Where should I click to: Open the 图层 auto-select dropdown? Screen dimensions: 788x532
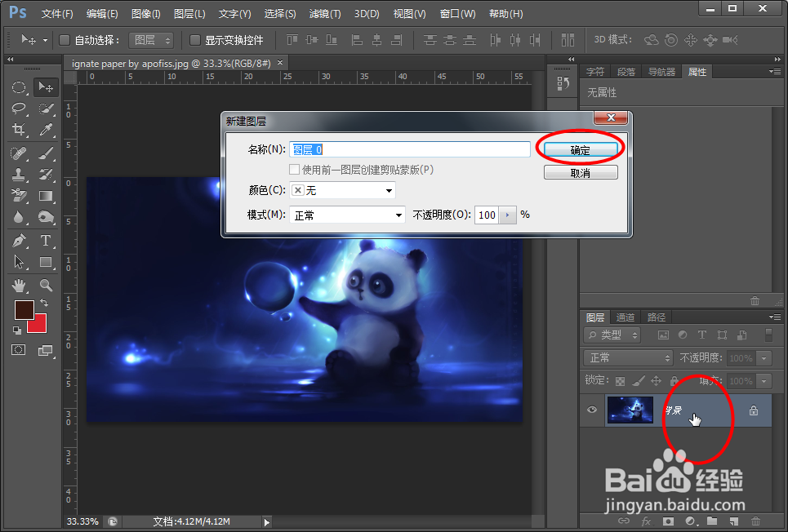pyautogui.click(x=151, y=40)
